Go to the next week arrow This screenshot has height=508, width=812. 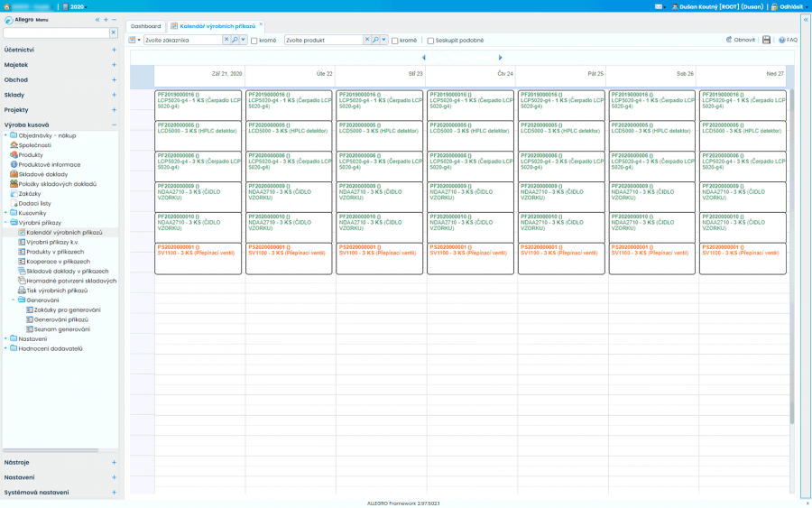[501, 58]
